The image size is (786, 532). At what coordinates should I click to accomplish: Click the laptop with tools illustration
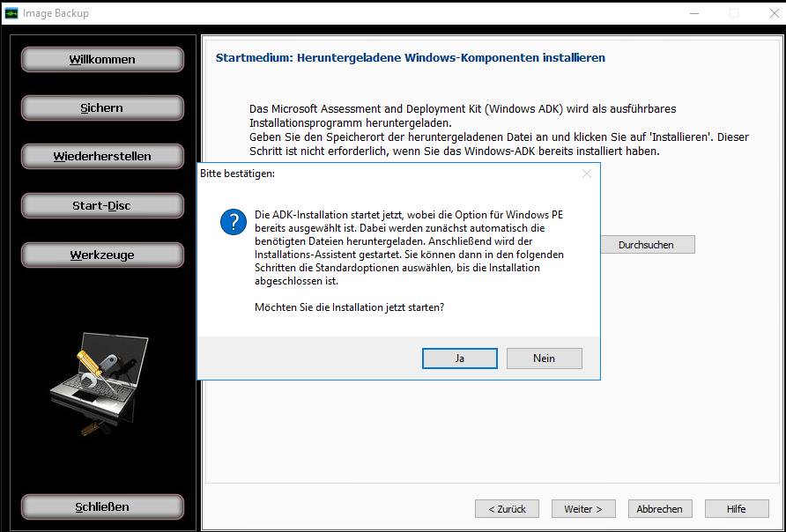(100, 384)
